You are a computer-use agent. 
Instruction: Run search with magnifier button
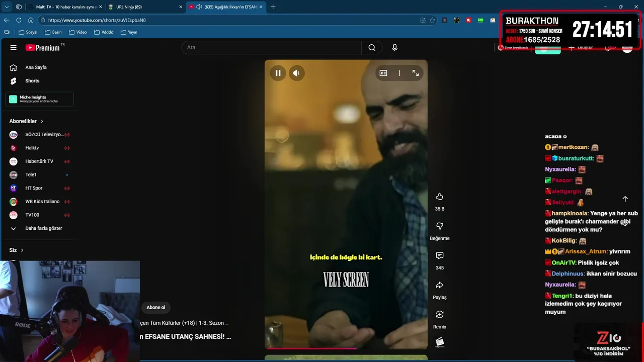pyautogui.click(x=372, y=47)
